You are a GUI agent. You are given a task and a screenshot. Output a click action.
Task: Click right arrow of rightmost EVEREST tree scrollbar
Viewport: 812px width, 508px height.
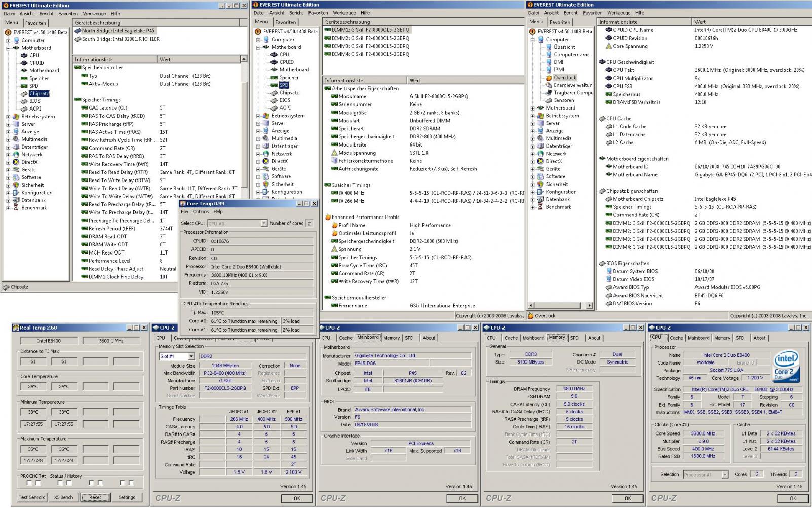(x=589, y=305)
